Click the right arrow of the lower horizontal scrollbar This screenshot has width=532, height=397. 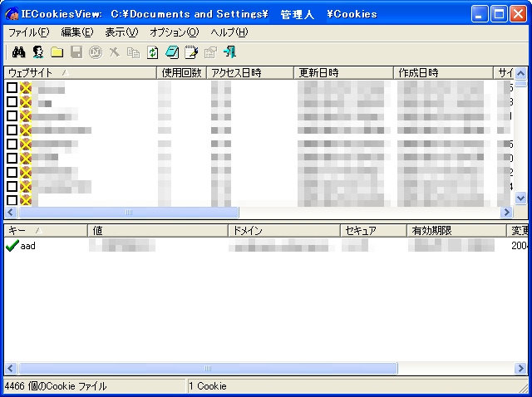pos(520,369)
